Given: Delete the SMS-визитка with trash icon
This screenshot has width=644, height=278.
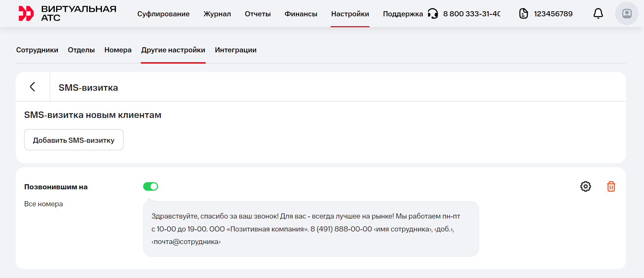Looking at the screenshot, I should 611,187.
